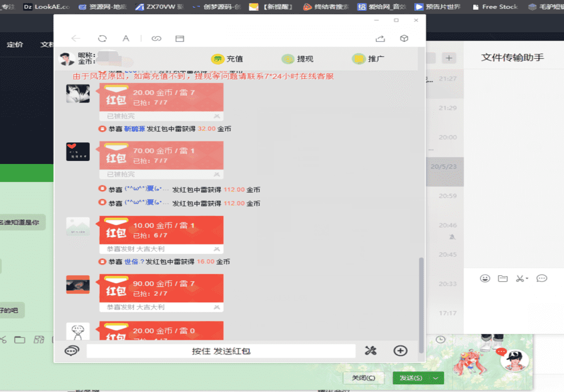Screen dimensions: 564x392
Task: Click sender avatar of 70.00 / 雷 1 packet
Action: pyautogui.click(x=78, y=151)
